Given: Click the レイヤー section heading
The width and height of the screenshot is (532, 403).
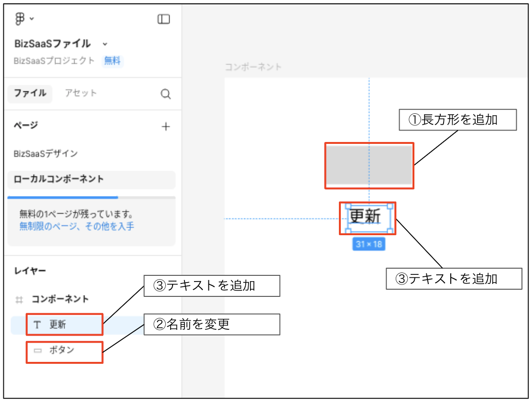Looking at the screenshot, I should 30,271.
